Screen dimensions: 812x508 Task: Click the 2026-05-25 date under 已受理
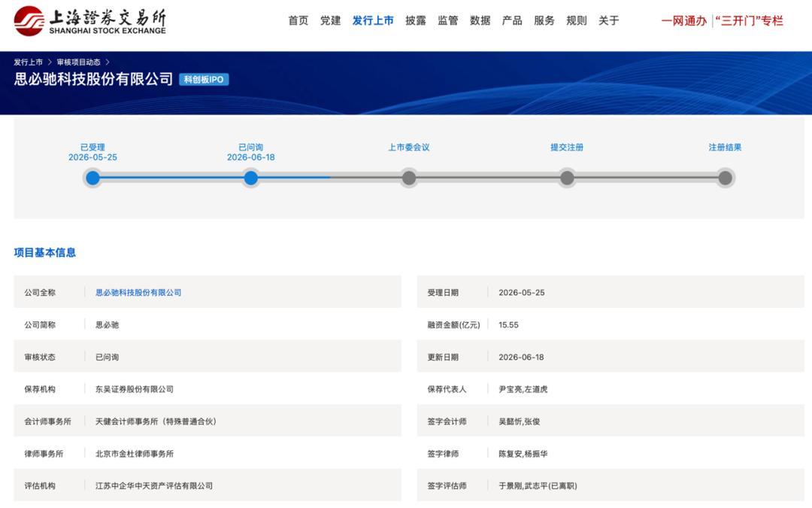click(92, 157)
